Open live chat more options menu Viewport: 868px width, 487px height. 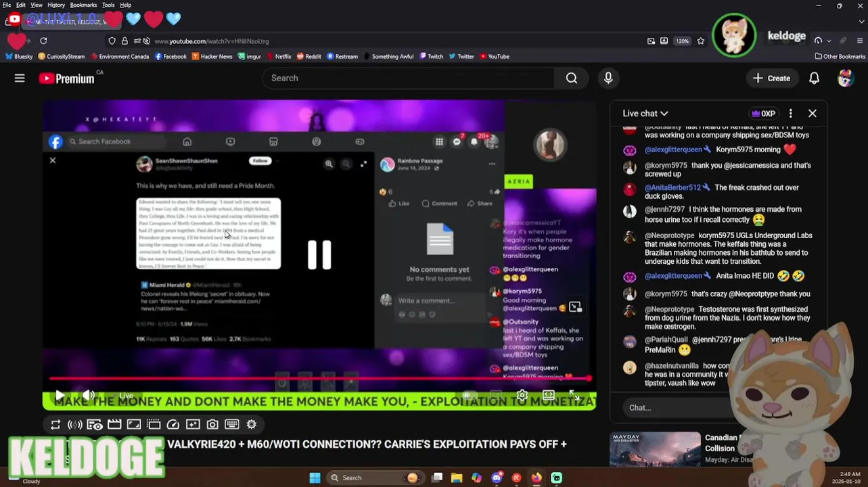coord(790,114)
